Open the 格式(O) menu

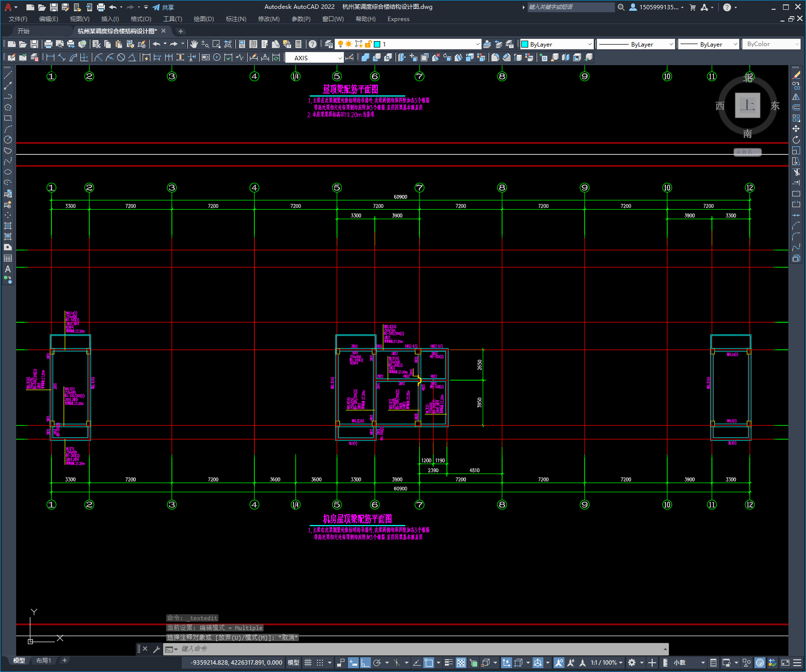click(141, 19)
